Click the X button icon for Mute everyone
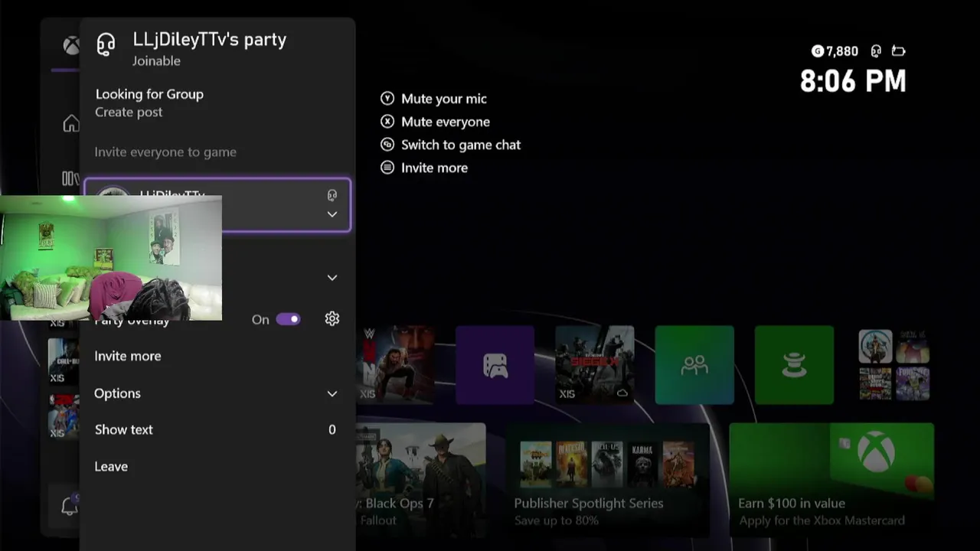This screenshot has width=980, height=551. coord(387,122)
